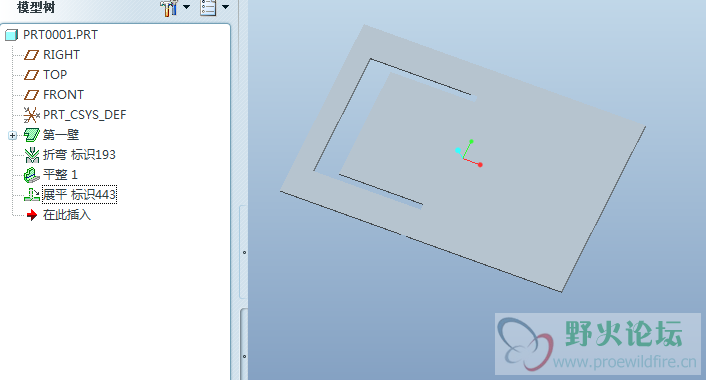706x380 pixels.
Task: Click the 第一壁 sheet metal wall icon
Action: [32, 135]
